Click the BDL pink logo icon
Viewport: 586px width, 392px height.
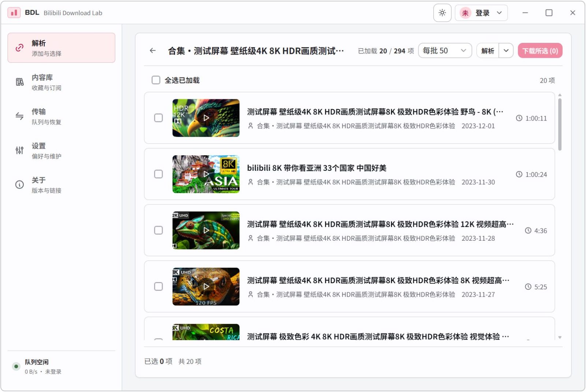[x=14, y=13]
